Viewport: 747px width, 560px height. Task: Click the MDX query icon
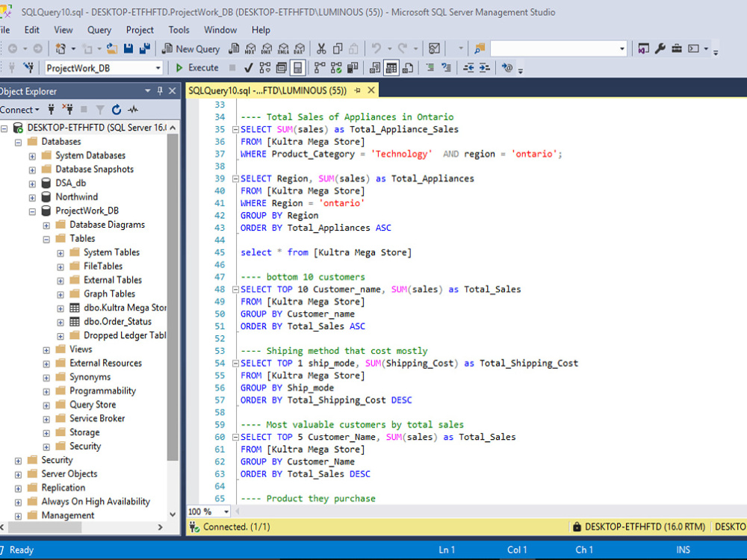pos(250,49)
